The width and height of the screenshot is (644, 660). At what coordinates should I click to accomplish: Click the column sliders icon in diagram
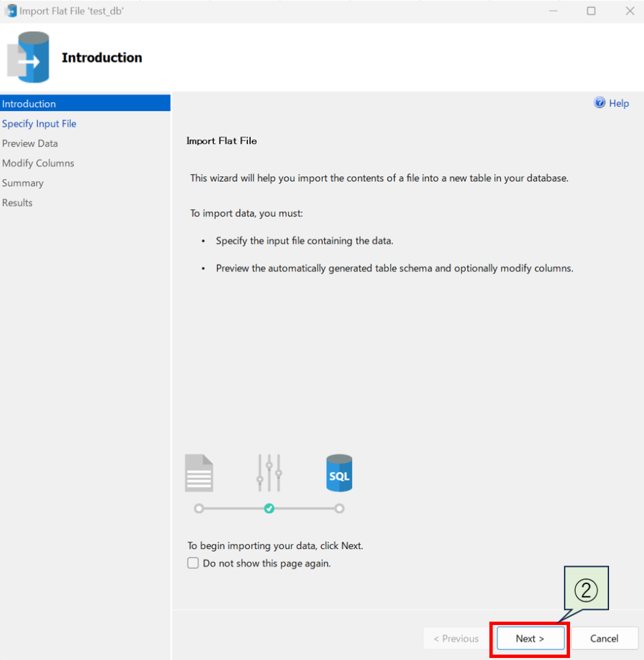coord(269,473)
